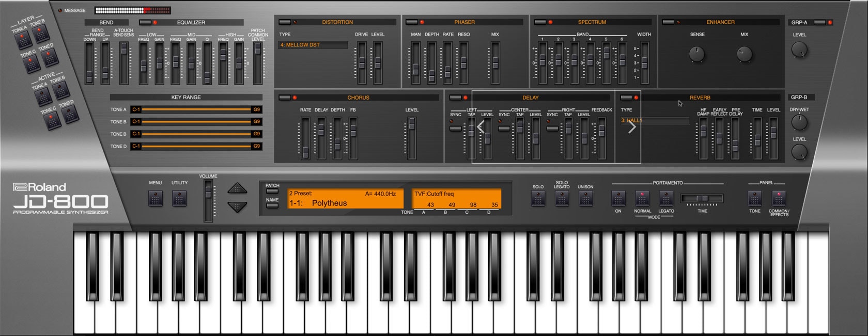
Task: Click the GRP-A Level knob
Action: pyautogui.click(x=799, y=50)
